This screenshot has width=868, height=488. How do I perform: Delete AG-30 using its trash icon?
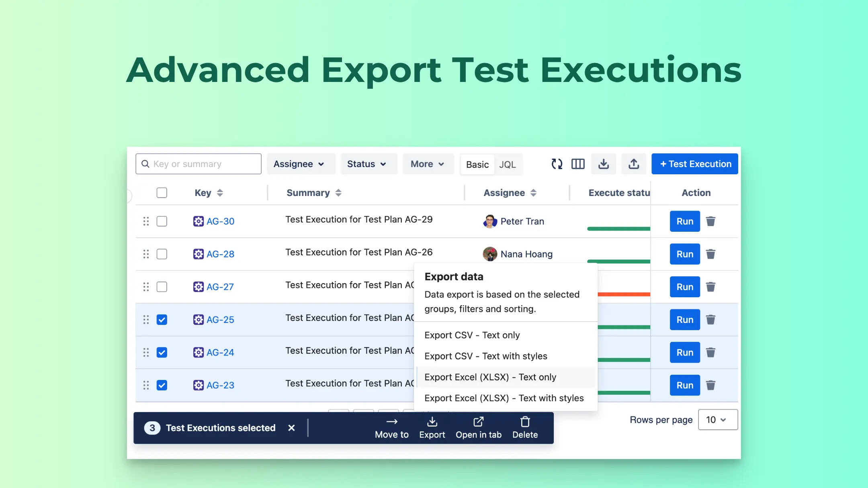click(710, 221)
